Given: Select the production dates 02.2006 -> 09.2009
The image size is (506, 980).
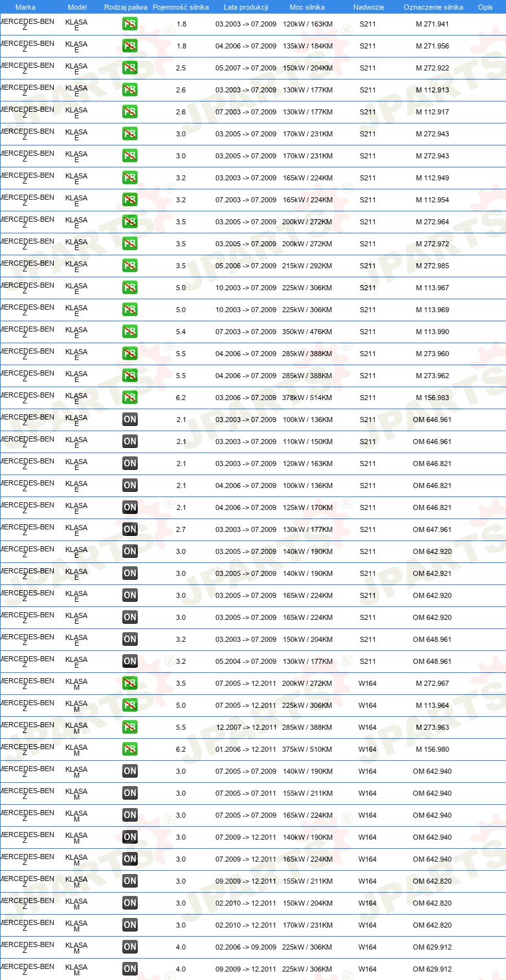Looking at the screenshot, I should pos(246,947).
